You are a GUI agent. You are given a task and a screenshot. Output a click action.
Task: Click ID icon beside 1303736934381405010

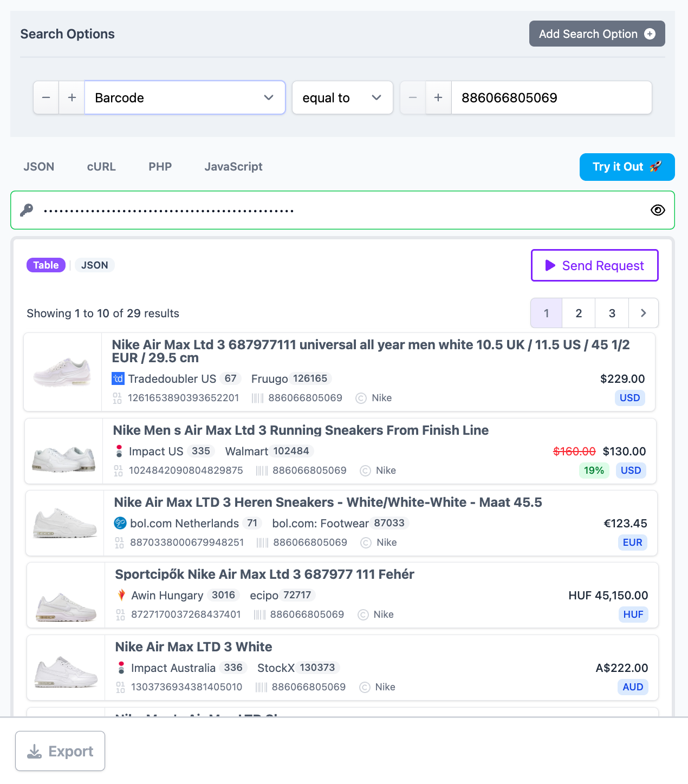click(120, 687)
